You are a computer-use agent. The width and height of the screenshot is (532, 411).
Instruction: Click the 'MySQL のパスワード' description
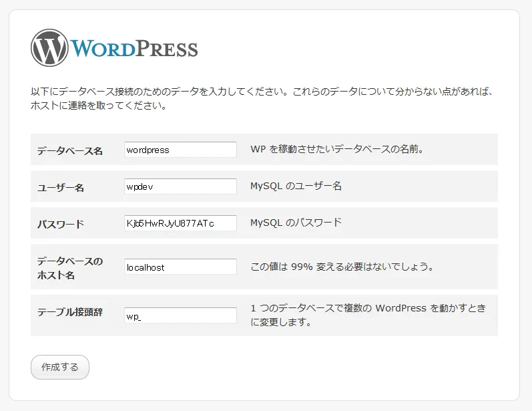[x=296, y=223]
